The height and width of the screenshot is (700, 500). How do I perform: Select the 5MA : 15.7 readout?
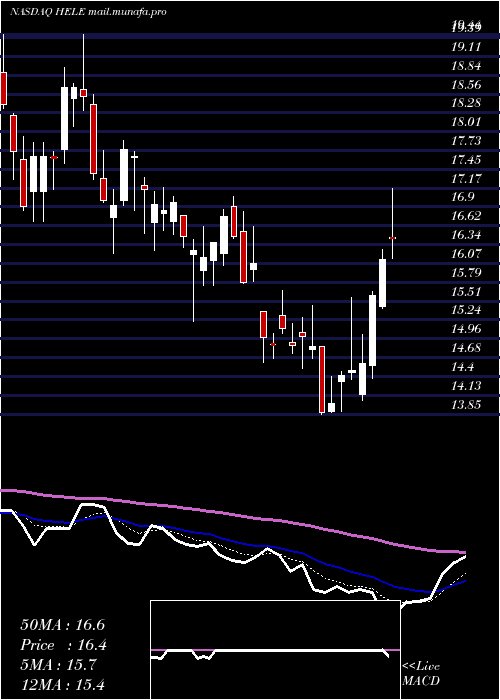(x=58, y=665)
